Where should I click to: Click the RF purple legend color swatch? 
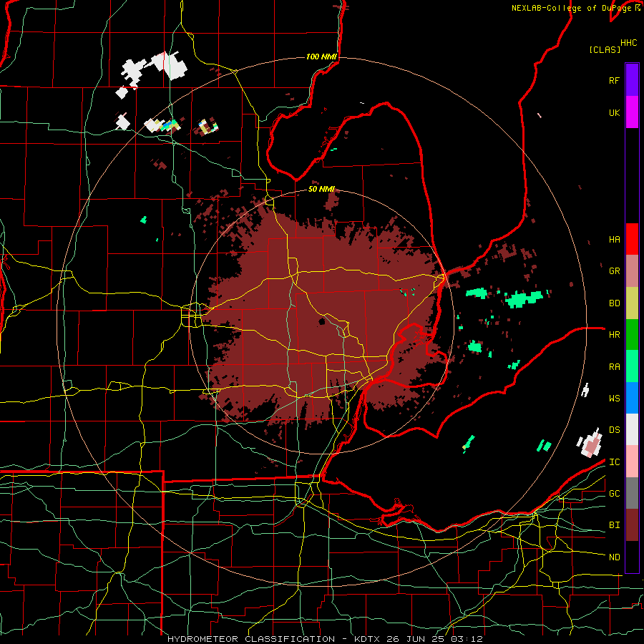[632, 80]
